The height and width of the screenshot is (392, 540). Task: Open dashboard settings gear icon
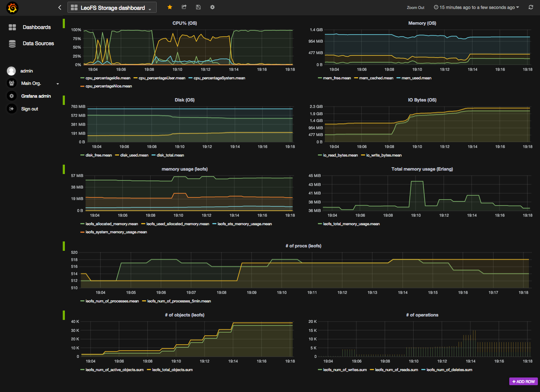pyautogui.click(x=212, y=7)
